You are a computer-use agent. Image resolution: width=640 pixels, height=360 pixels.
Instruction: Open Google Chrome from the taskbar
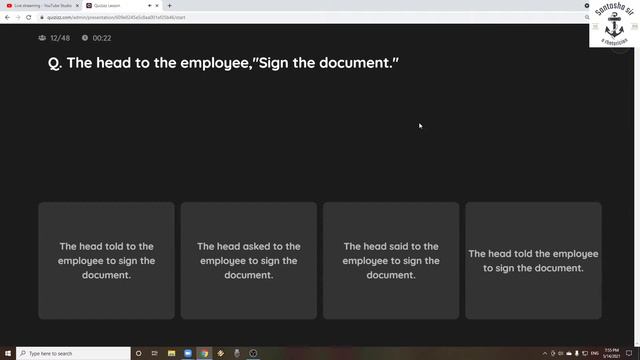204,353
